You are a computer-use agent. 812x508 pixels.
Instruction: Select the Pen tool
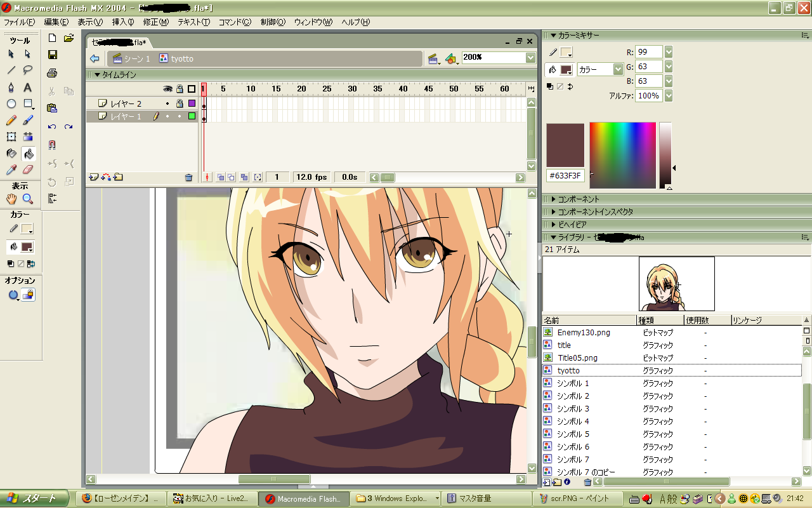click(11, 87)
